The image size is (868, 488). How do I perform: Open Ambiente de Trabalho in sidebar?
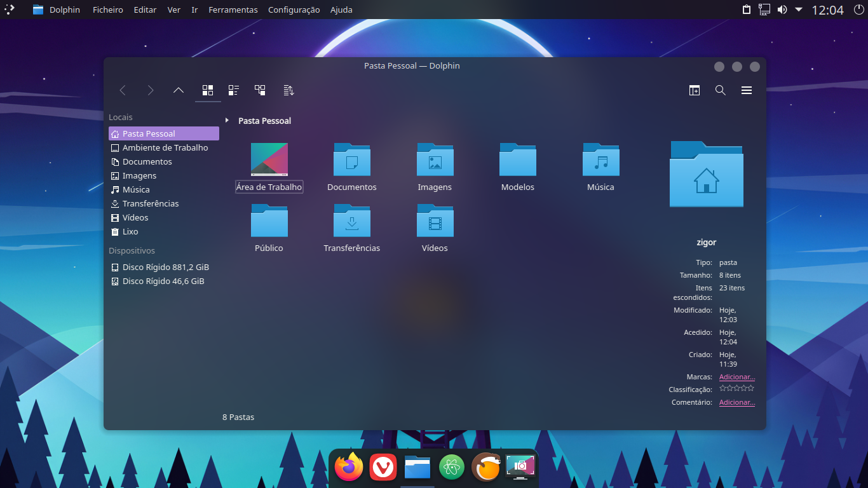164,147
